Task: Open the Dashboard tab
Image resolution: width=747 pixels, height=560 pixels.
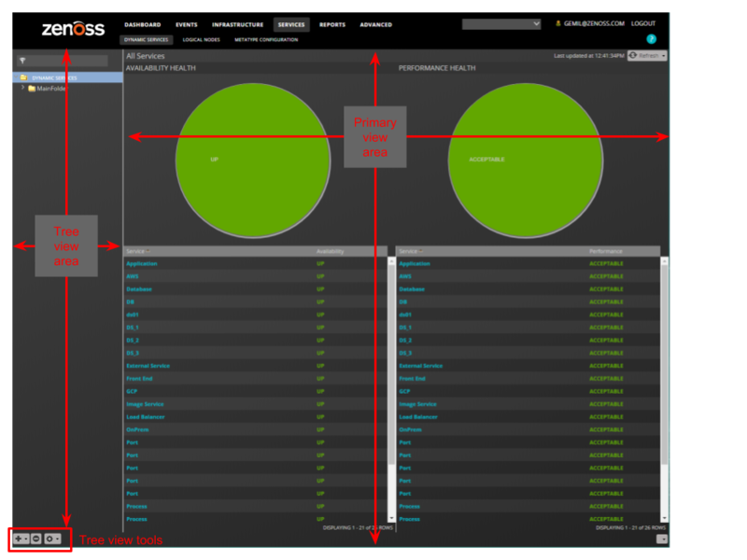Action: (x=143, y=25)
